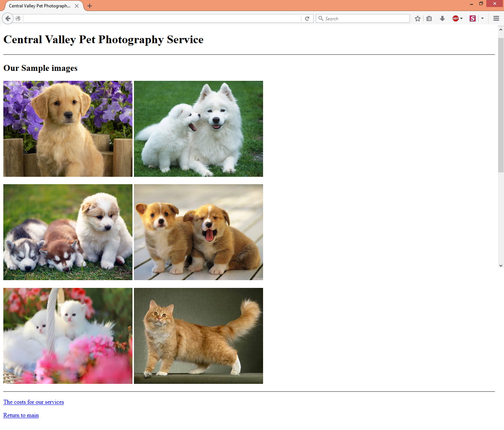Open the hamburger menu
Viewport: 504px width, 430px height.
(x=496, y=18)
